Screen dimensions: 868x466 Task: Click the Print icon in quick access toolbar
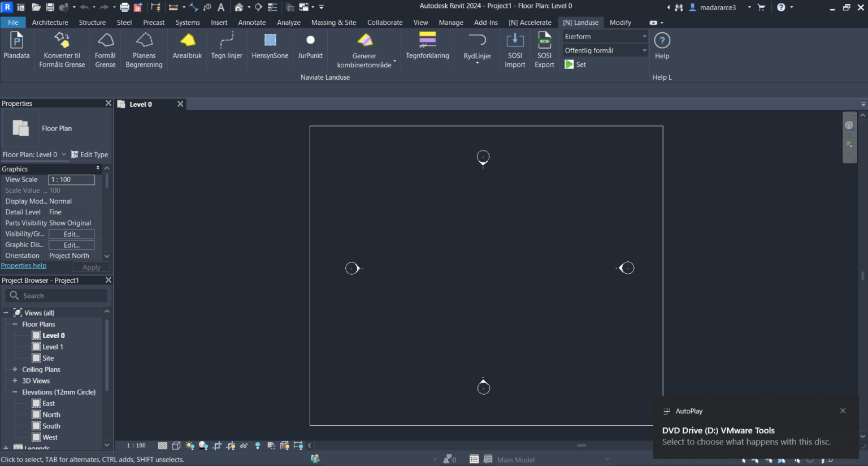tap(124, 7)
